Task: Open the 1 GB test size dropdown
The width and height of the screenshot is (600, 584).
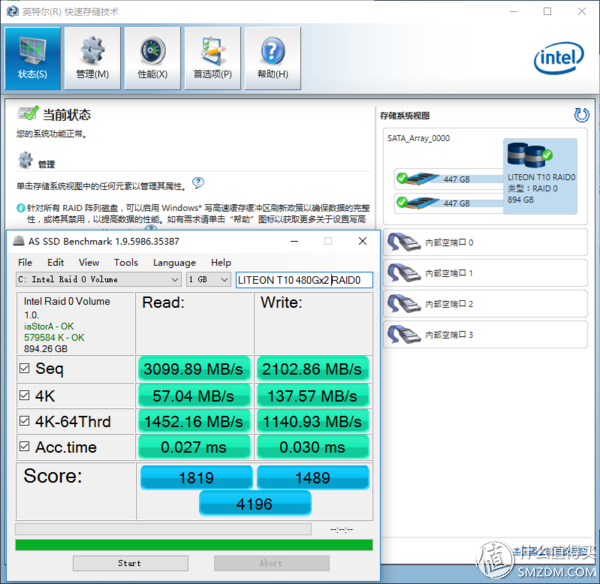Action: pyautogui.click(x=208, y=280)
